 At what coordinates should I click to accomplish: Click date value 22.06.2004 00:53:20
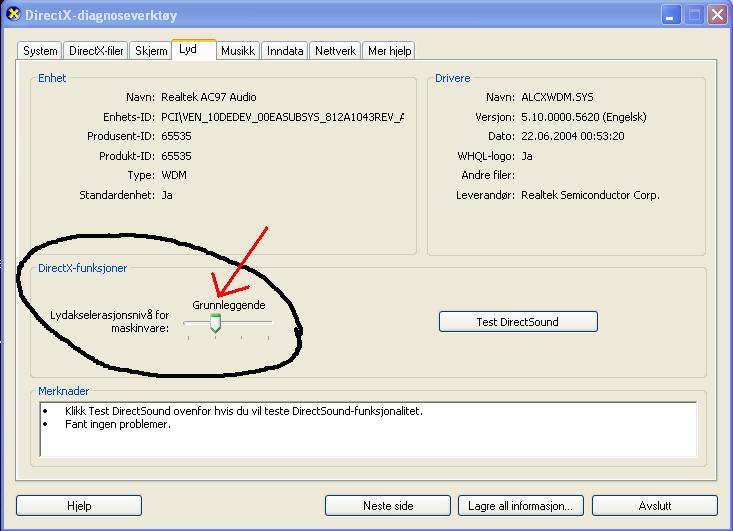click(x=573, y=136)
